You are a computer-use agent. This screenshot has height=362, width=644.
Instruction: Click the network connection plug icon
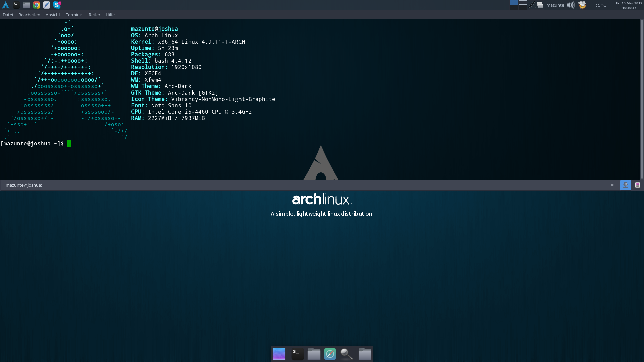532,5
